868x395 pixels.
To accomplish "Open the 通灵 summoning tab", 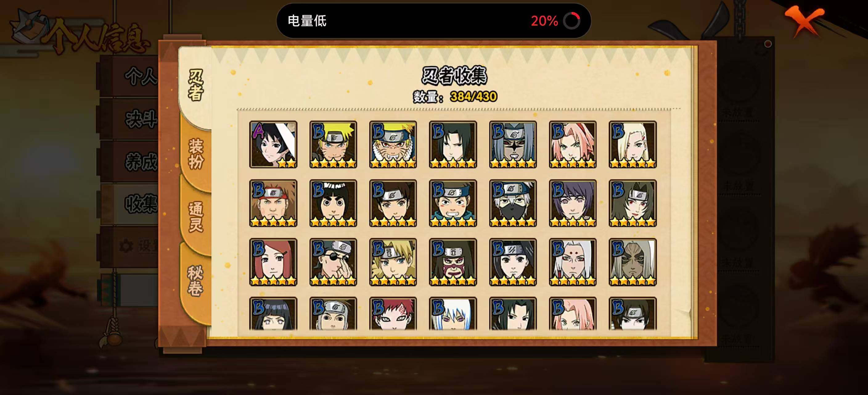I will point(196,217).
